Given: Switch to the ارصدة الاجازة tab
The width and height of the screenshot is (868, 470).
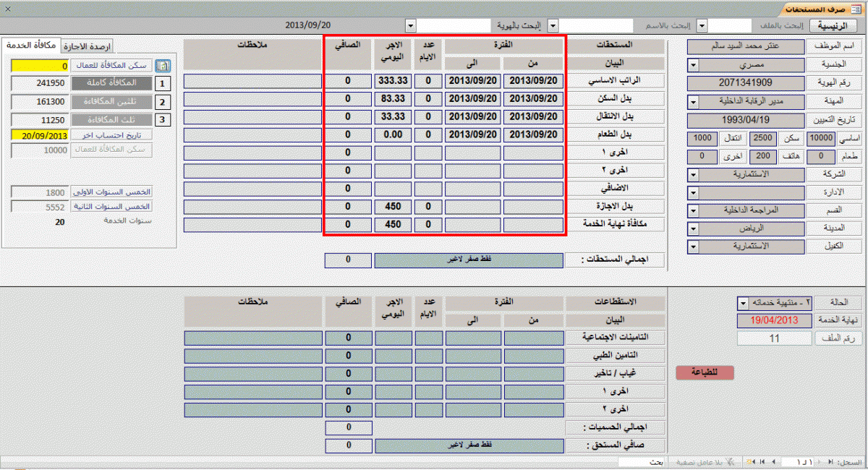Looking at the screenshot, I should 85,46.
